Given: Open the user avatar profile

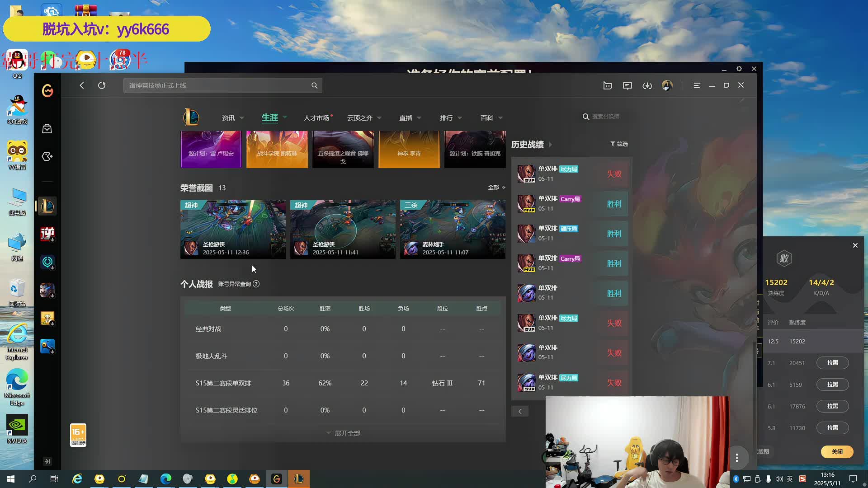Looking at the screenshot, I should 667,85.
